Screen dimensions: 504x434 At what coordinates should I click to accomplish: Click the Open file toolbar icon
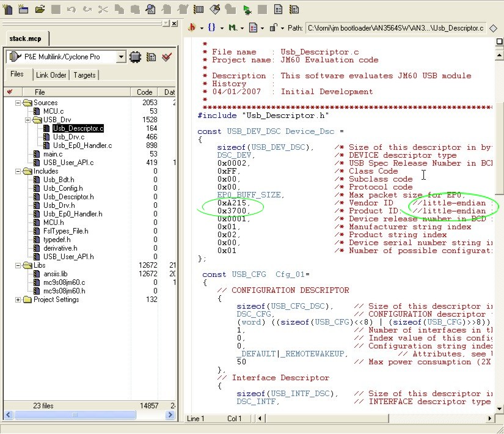click(39, 9)
